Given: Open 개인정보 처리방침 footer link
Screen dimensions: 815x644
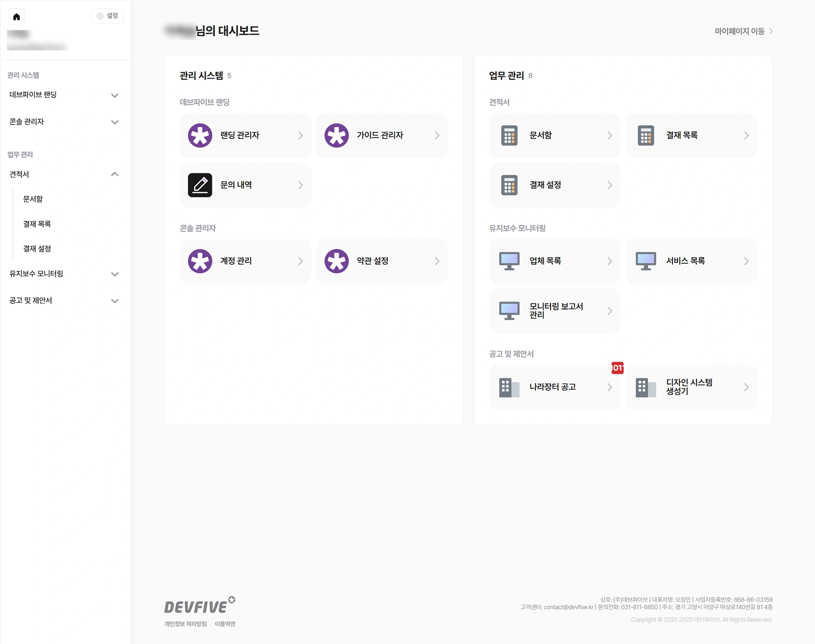Looking at the screenshot, I should [x=186, y=624].
